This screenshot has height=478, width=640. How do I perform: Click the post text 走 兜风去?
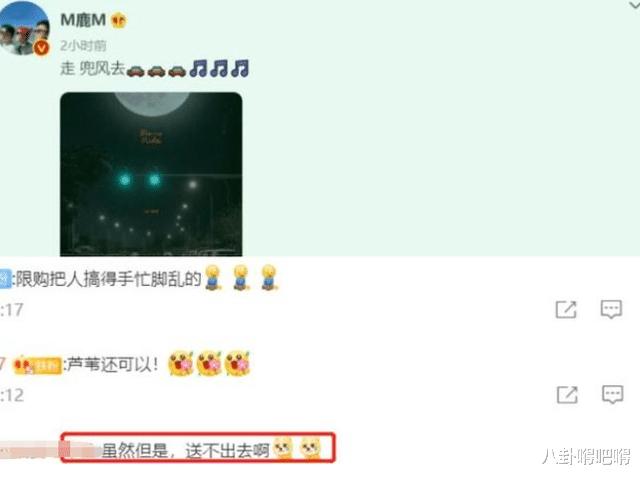pyautogui.click(x=92, y=69)
